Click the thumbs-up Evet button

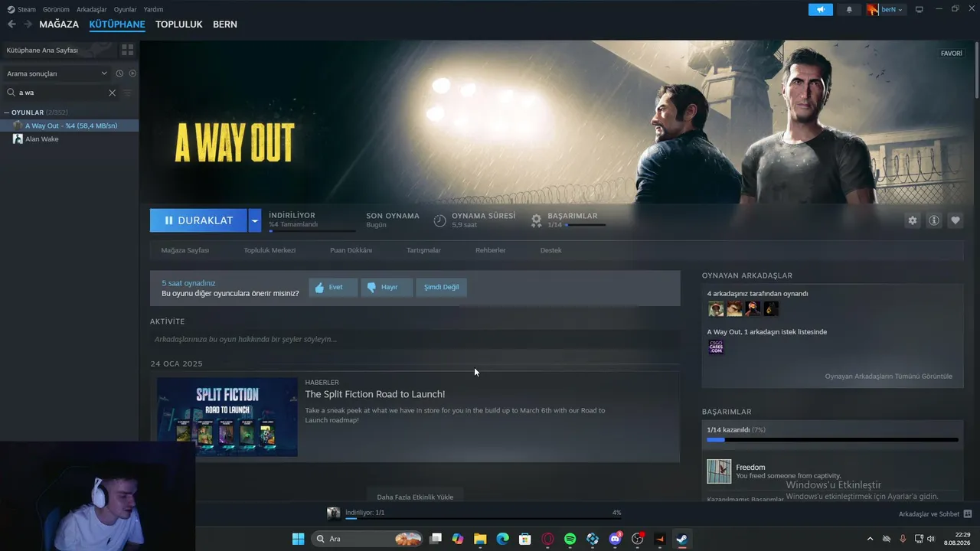[x=333, y=287]
